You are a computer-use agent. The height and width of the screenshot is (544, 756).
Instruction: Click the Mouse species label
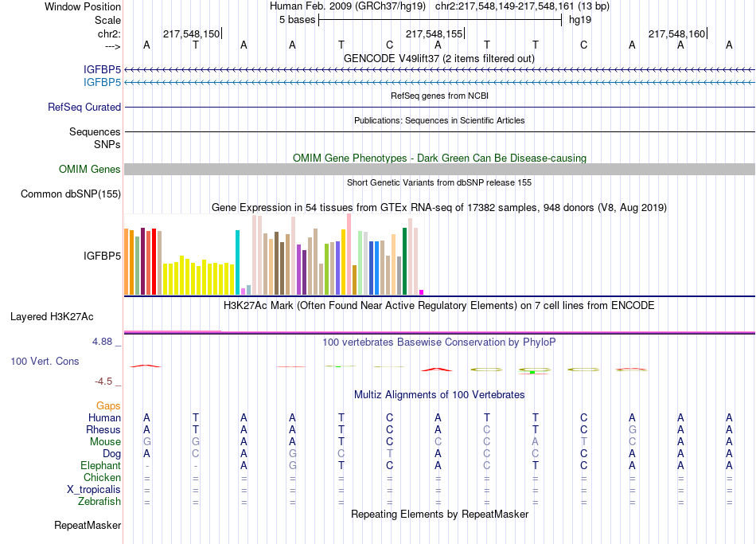105,442
